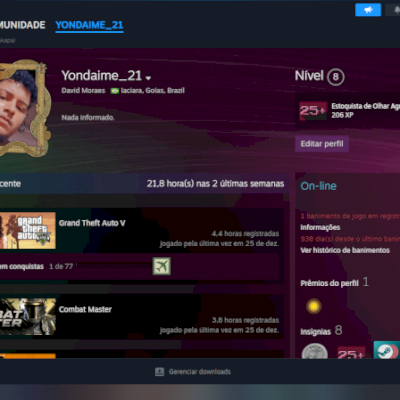Click the Combat Master game thumbnail

[28, 317]
